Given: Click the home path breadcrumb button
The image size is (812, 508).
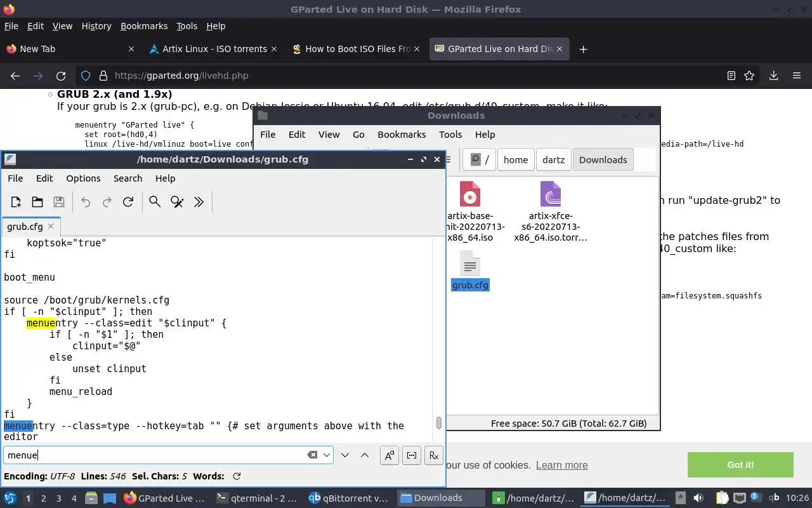Looking at the screenshot, I should click(516, 160).
